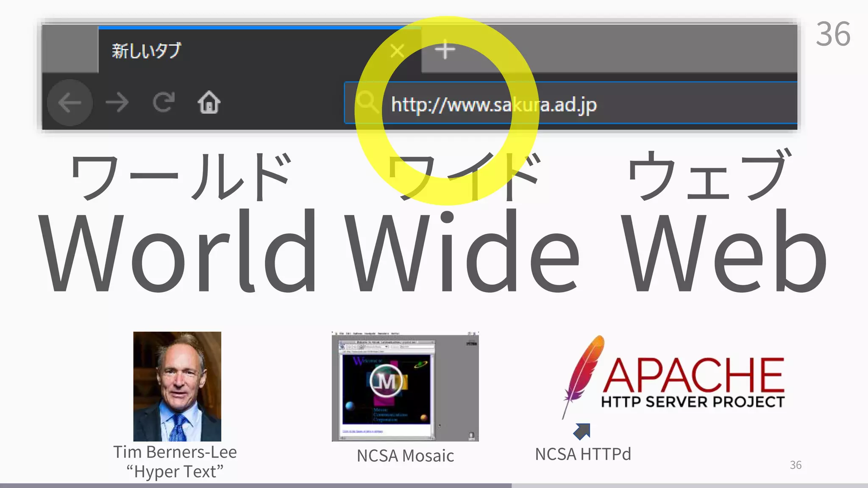Viewport: 868px width, 488px height.
Task: Close the 新しいタブ tab with X
Action: point(397,51)
